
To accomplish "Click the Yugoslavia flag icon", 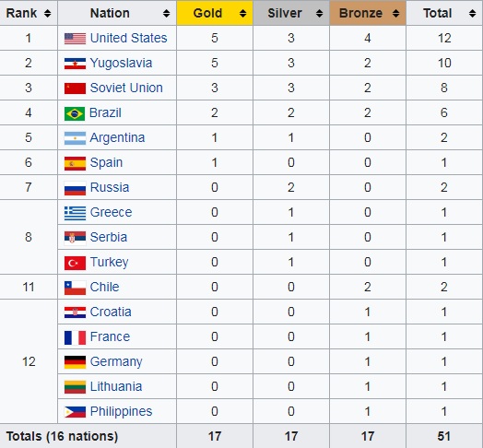I will coord(75,64).
